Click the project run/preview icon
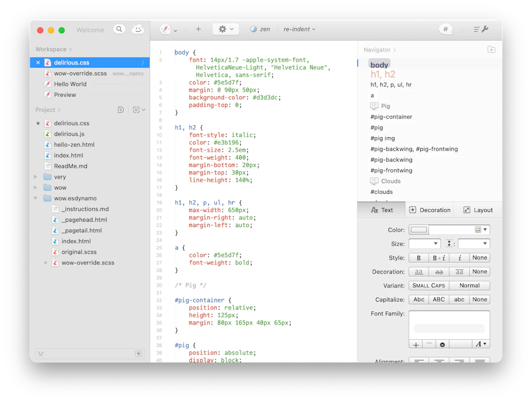Viewport: 532px width, 402px height. [x=121, y=110]
